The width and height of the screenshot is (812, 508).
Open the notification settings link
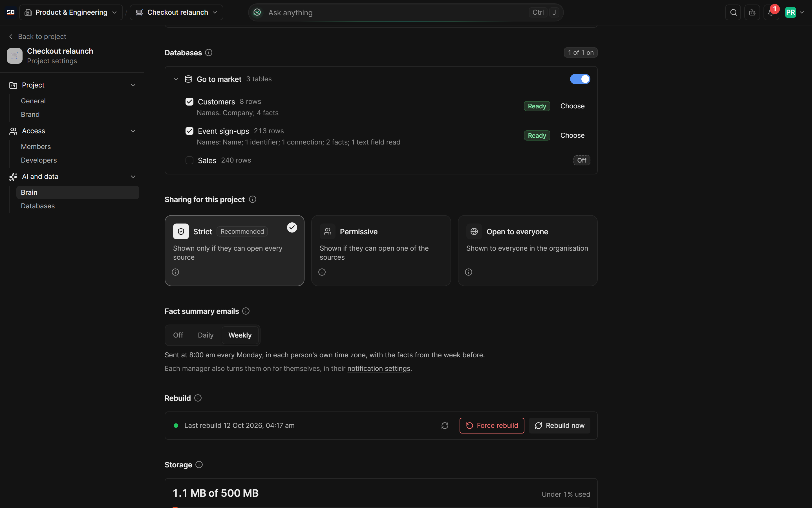point(379,369)
